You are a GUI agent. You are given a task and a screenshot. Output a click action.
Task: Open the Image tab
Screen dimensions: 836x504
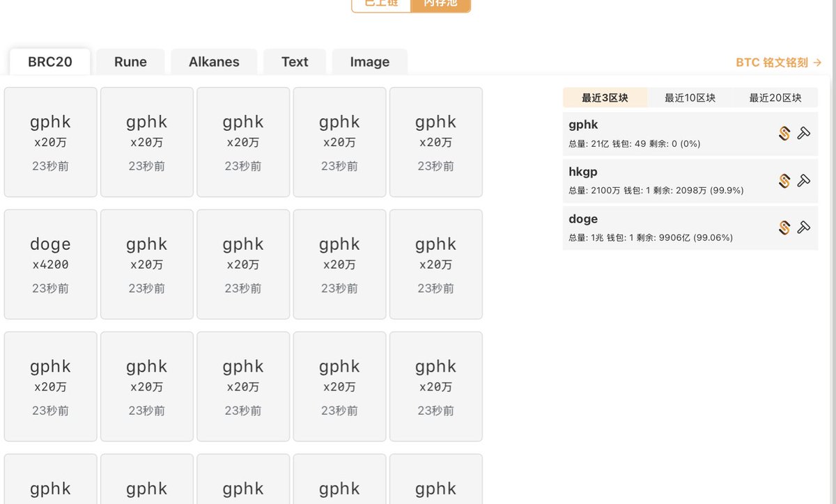tap(369, 61)
